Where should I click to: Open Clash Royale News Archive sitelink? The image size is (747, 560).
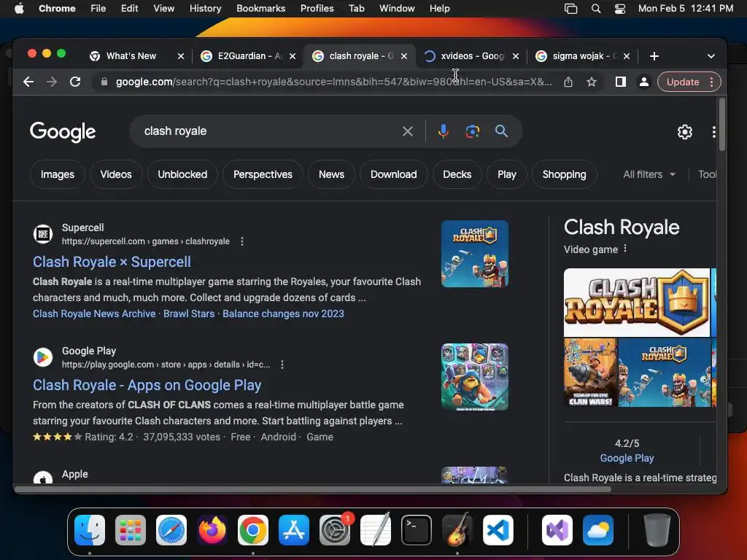pyautogui.click(x=94, y=314)
